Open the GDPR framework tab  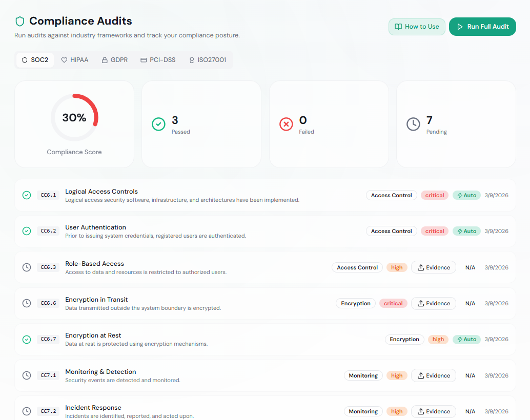tap(115, 60)
